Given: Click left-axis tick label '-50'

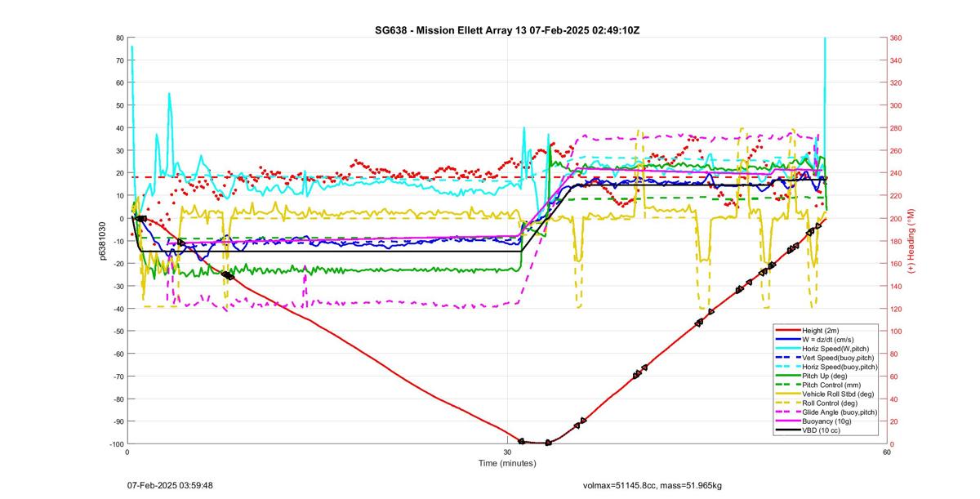Looking at the screenshot, I should pyautogui.click(x=118, y=331).
